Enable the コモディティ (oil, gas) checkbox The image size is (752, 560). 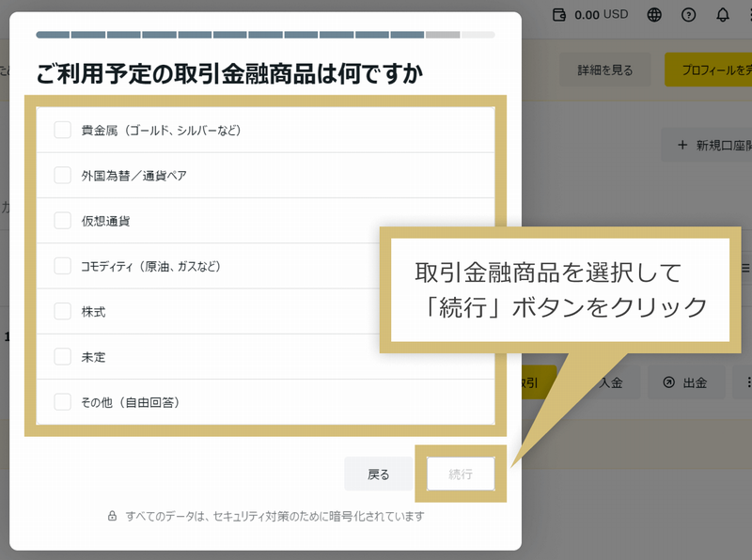point(63,266)
